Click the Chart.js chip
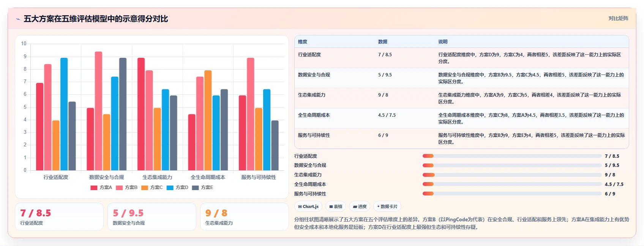 pyautogui.click(x=308, y=206)
